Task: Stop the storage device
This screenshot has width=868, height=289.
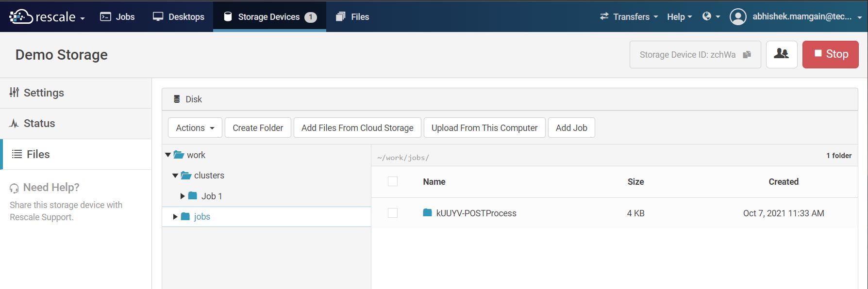Action: [x=831, y=54]
